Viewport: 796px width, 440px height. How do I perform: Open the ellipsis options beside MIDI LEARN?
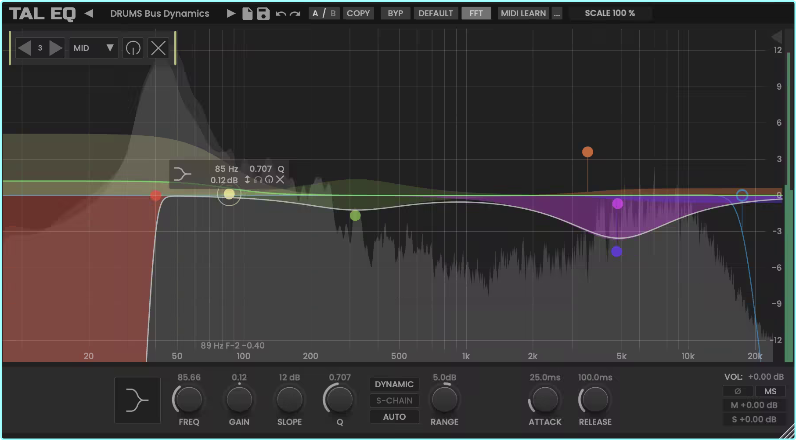(x=557, y=14)
